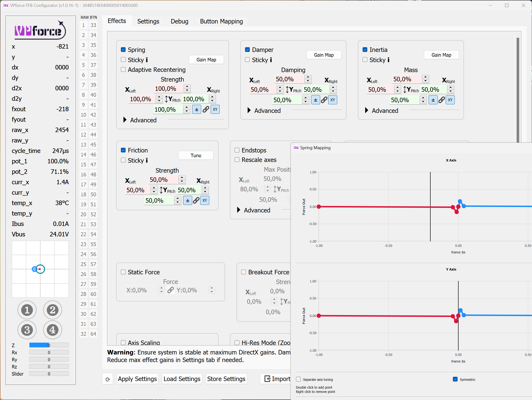
Task: Click Inertia link axes chain icon
Action: click(441, 100)
